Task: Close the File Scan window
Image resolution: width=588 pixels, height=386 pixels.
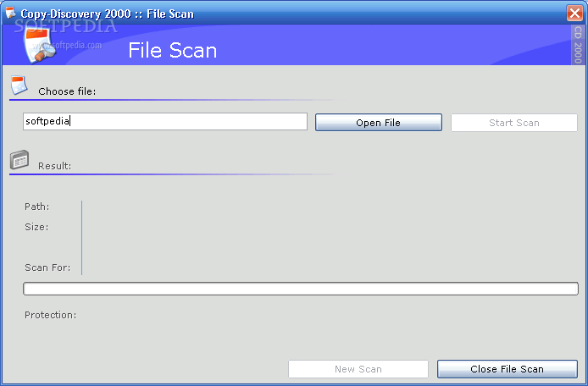Action: pos(574,13)
